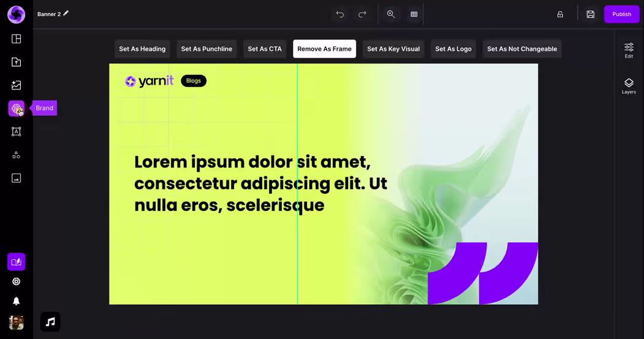Publish the banner
644x339 pixels.
tap(621, 14)
